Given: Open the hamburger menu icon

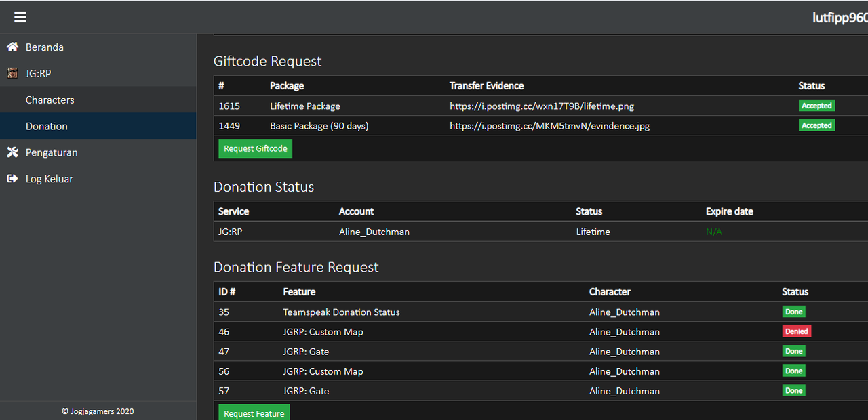Looking at the screenshot, I should pos(20,17).
